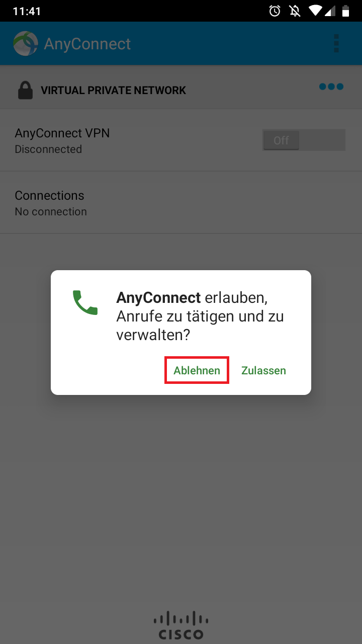
Task: Click the AnyConnect title text in header
Action: 87,44
